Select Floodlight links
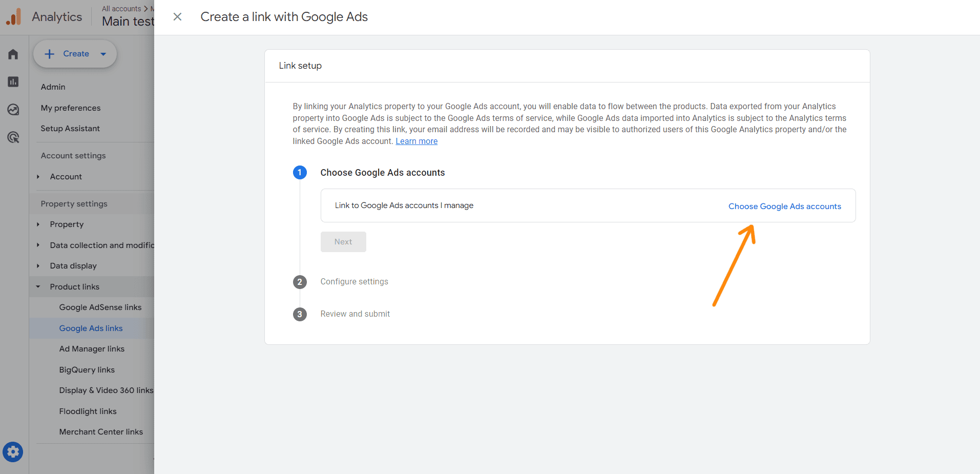This screenshot has height=474, width=980. [x=88, y=411]
